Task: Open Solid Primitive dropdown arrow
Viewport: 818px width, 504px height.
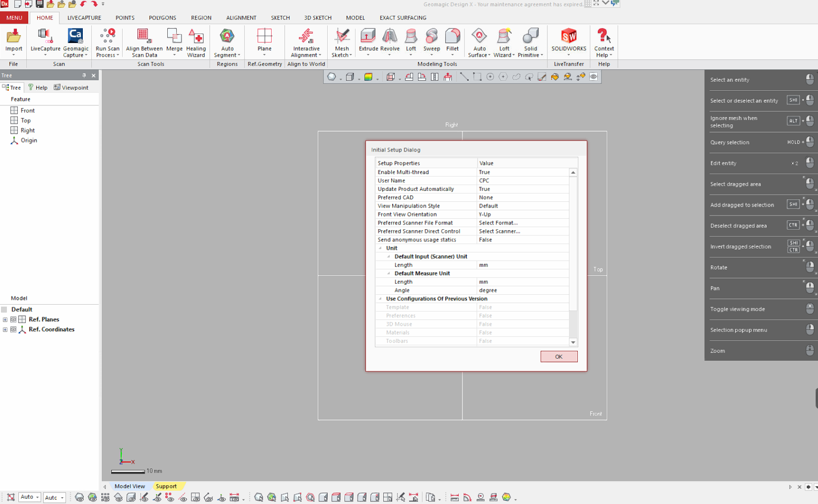Action: pyautogui.click(x=542, y=55)
